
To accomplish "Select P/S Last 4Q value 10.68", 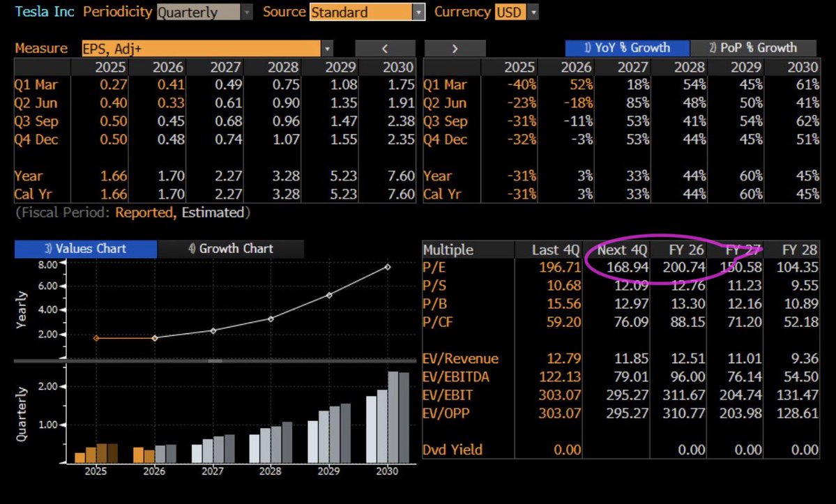I will tap(564, 286).
